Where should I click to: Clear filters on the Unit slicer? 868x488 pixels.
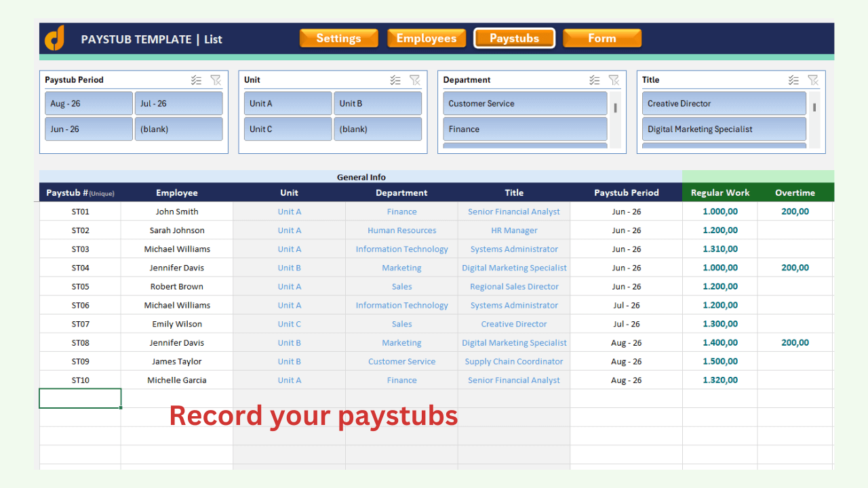415,79
